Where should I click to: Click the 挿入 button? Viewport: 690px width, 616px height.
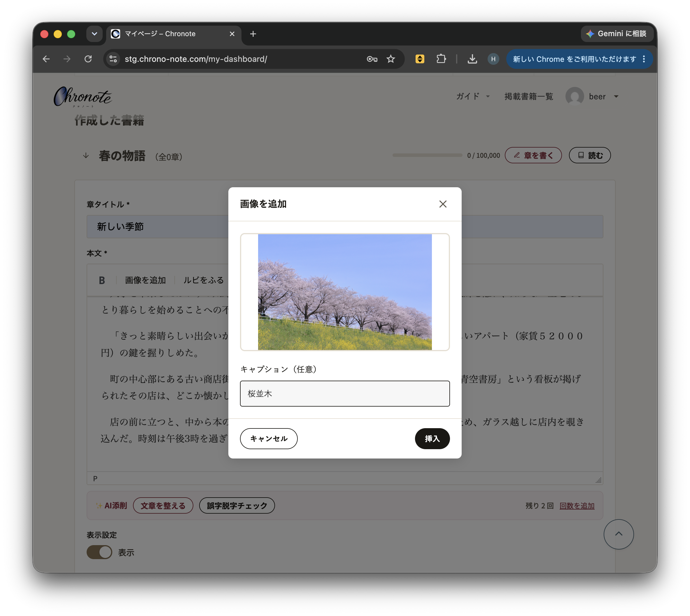click(x=432, y=438)
